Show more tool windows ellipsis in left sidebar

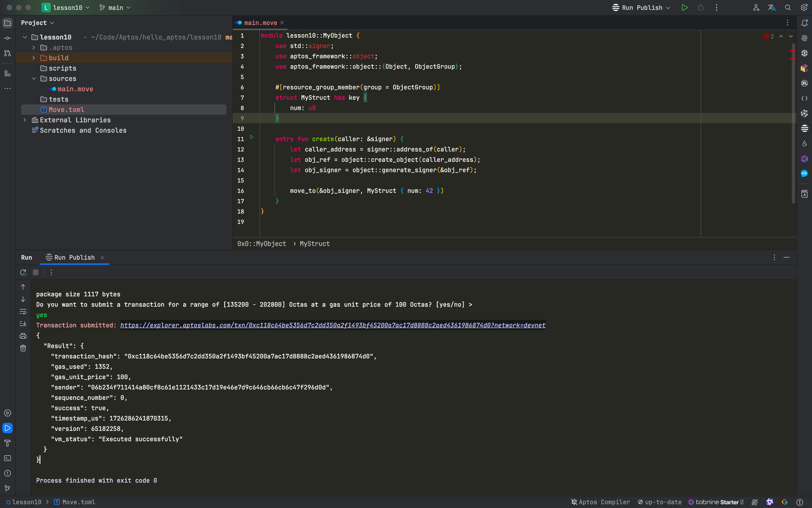[7, 88]
